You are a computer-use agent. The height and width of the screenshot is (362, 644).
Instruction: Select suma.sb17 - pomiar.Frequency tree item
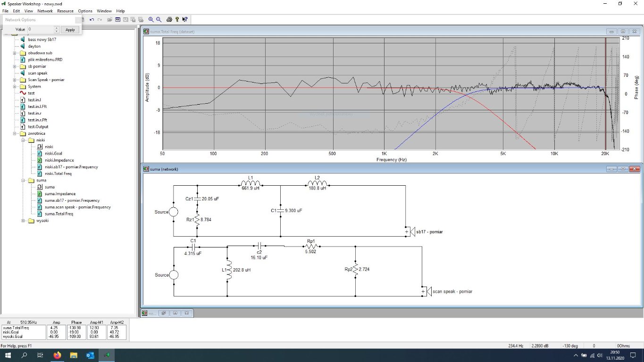coord(71,200)
